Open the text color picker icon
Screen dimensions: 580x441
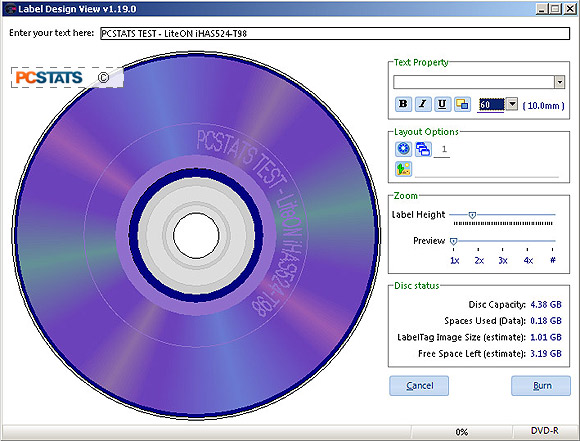462,104
